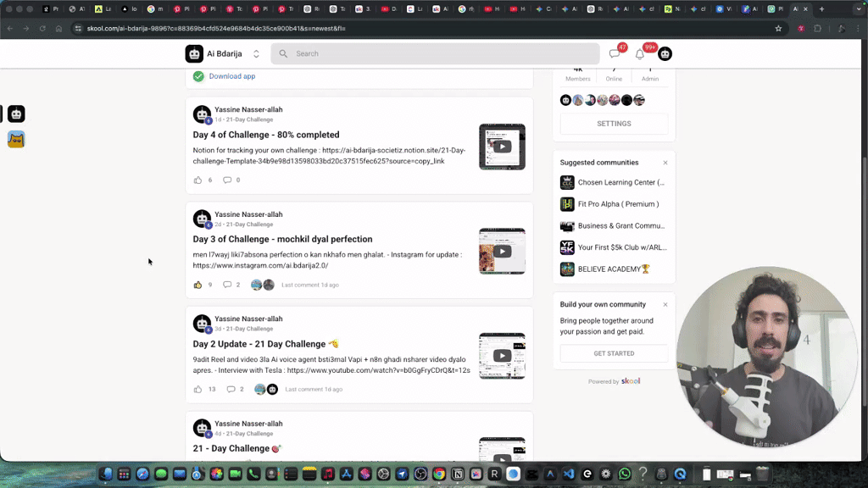The image size is (868, 488).
Task: Click the Admin count in community panel
Action: (x=650, y=75)
